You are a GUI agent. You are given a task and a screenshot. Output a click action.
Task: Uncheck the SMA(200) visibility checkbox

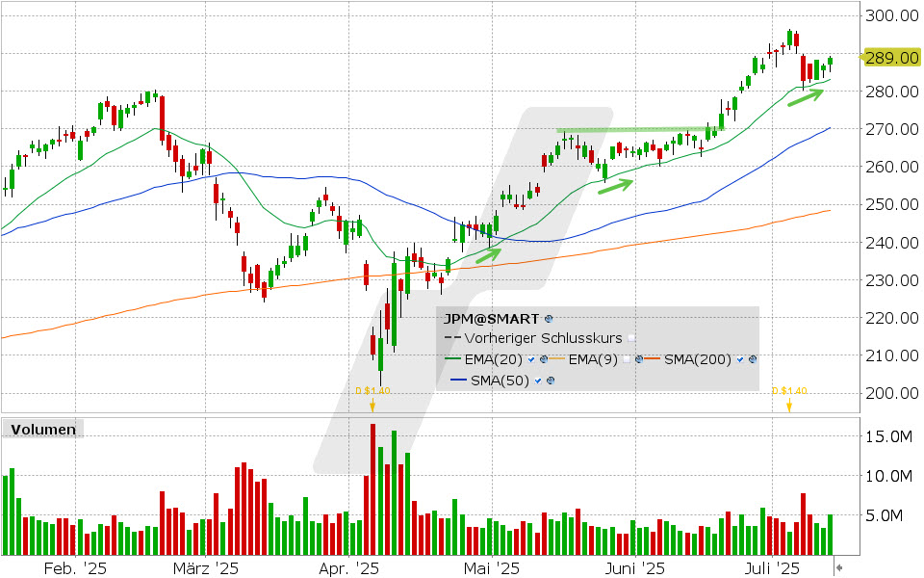[x=740, y=359]
